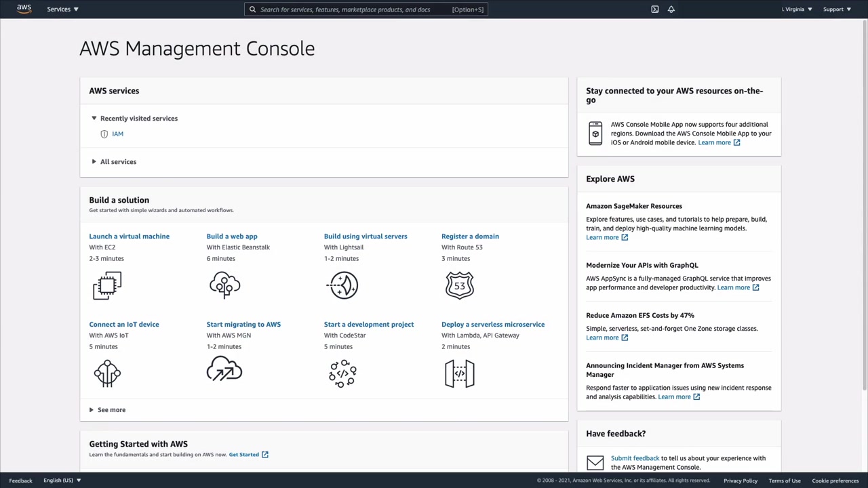This screenshot has width=868, height=488.
Task: Open Launch a virtual machine link
Action: tap(130, 237)
